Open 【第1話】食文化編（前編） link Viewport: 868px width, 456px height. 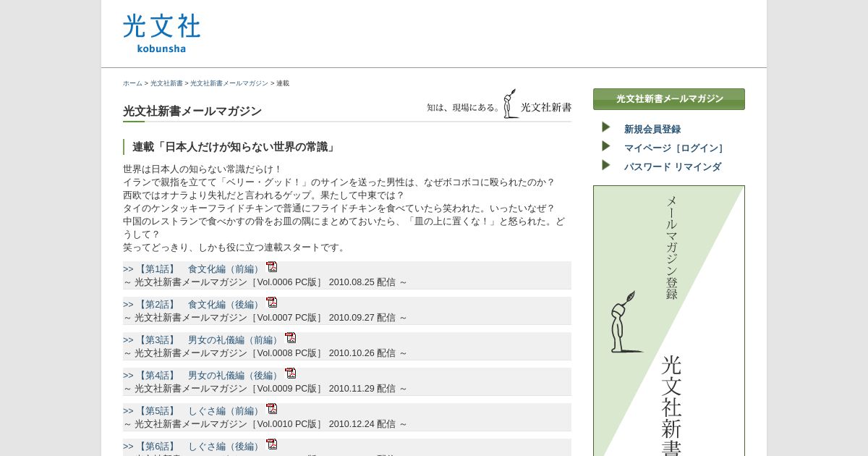point(193,269)
